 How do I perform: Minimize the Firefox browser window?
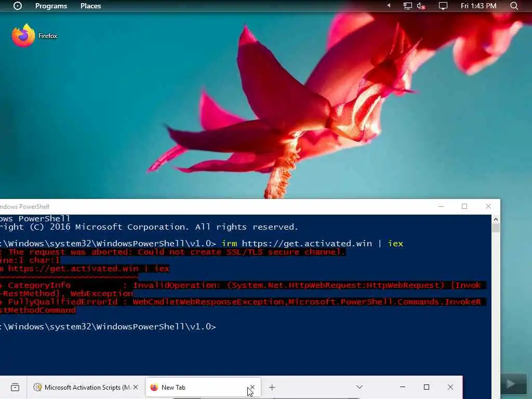click(403, 387)
